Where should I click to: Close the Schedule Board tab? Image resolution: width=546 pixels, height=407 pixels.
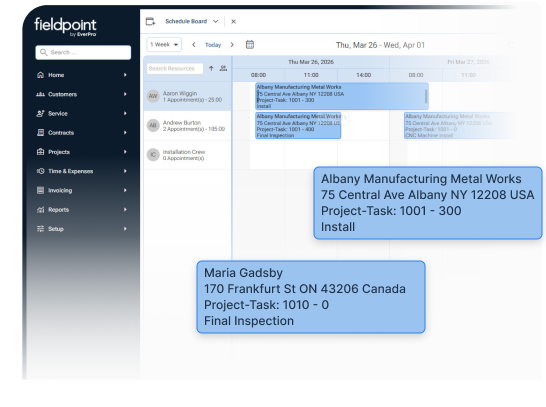234,22
